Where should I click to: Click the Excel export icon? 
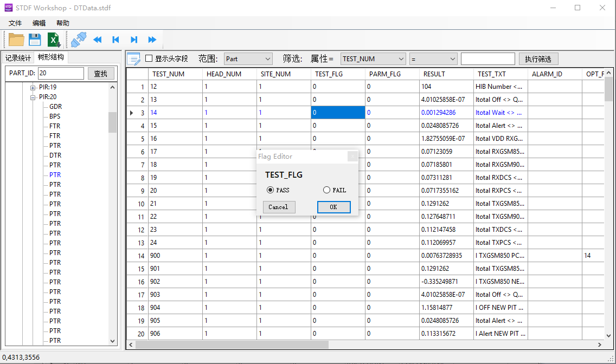(x=54, y=40)
